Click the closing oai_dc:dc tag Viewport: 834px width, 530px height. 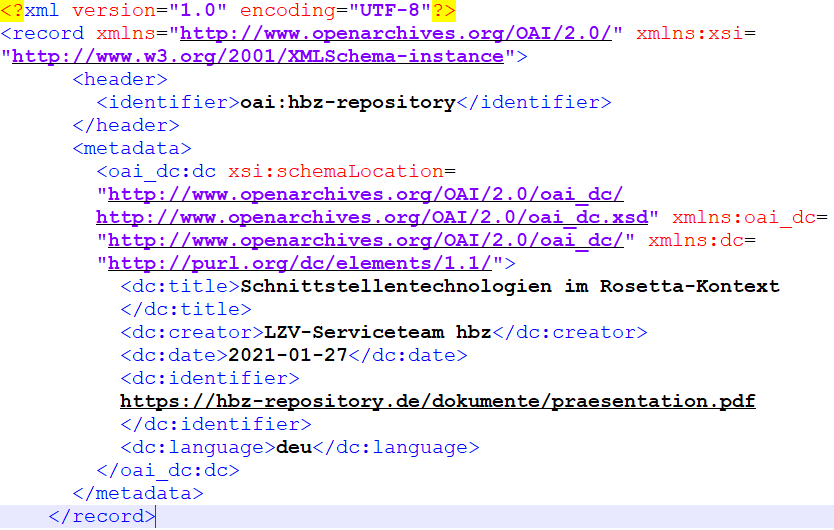point(168,470)
